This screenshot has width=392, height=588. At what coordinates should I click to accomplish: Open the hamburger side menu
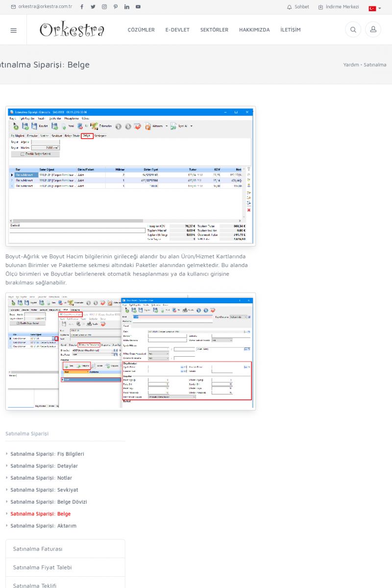click(x=13, y=30)
